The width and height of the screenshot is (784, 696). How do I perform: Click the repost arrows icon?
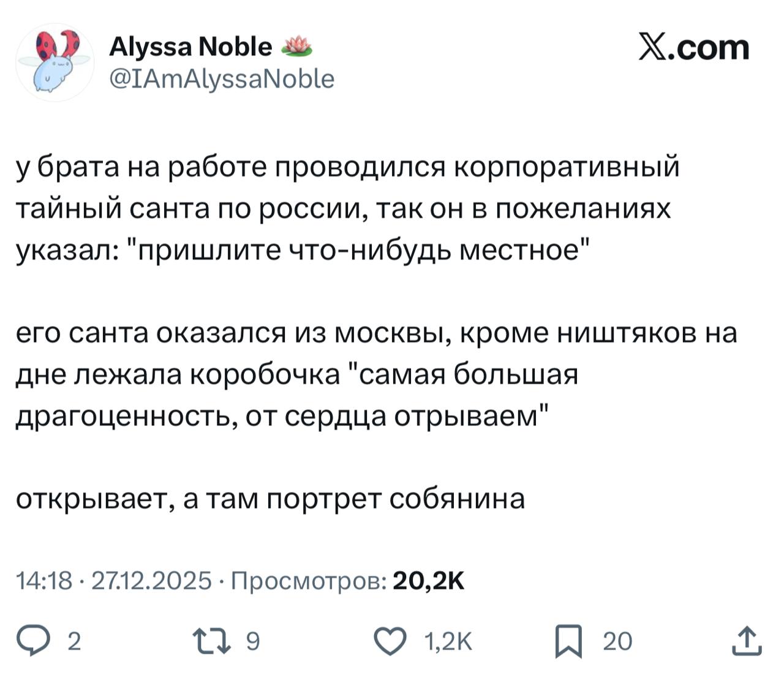(211, 641)
